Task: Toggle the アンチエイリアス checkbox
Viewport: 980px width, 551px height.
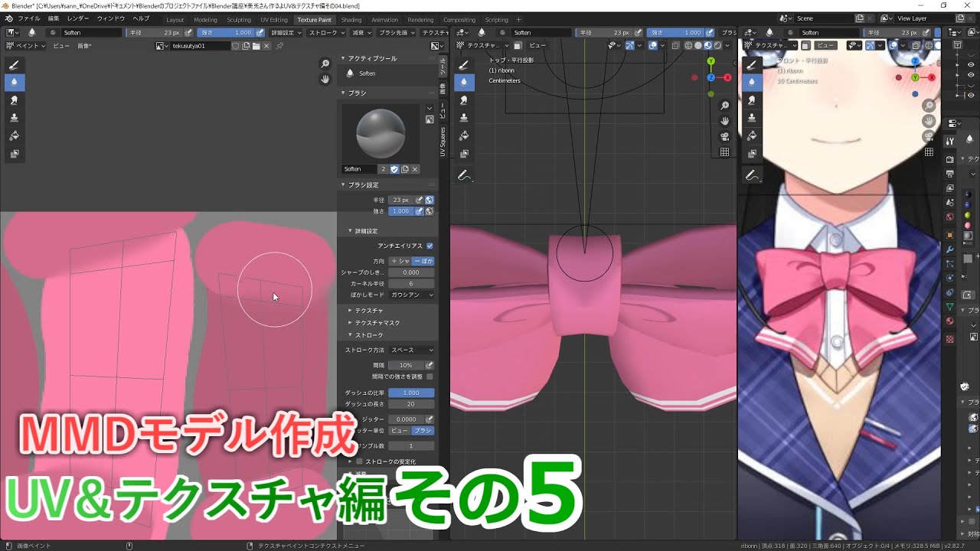Action: (x=430, y=246)
